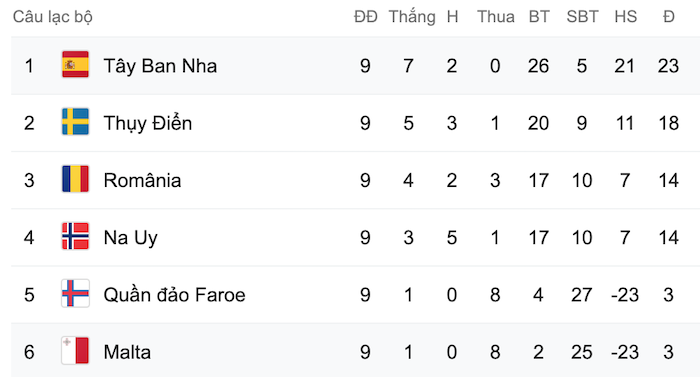Open the Malta team page
Image resolution: width=700 pixels, height=377 pixels.
(x=127, y=352)
